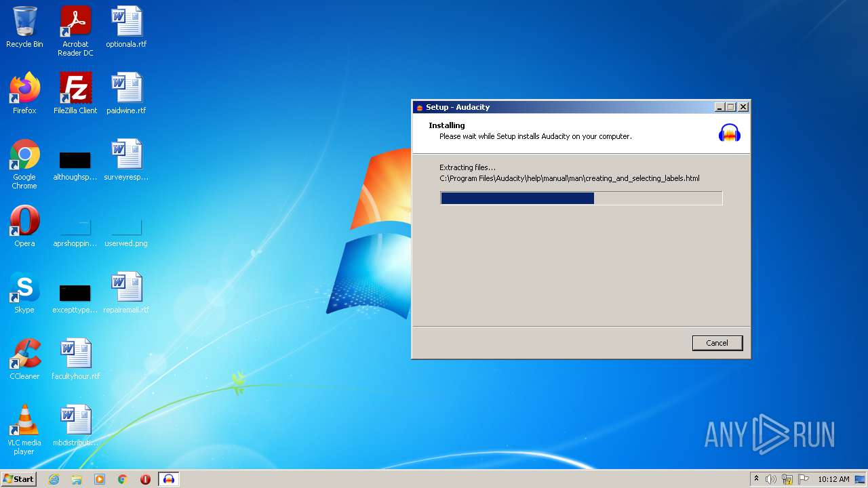Image resolution: width=868 pixels, height=488 pixels.
Task: Open the clock showing 10:12 AM
Action: coord(833,479)
